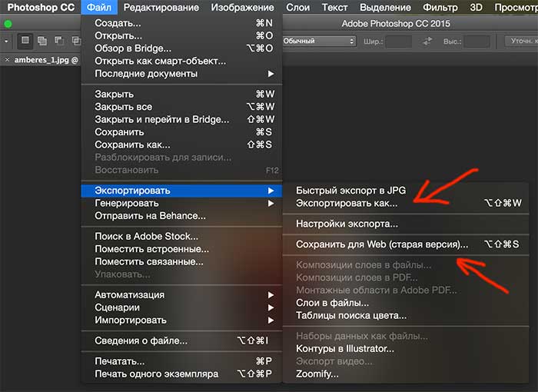The width and height of the screenshot is (538, 392).
Task: Choose Создать... from File menu
Action: [182, 23]
